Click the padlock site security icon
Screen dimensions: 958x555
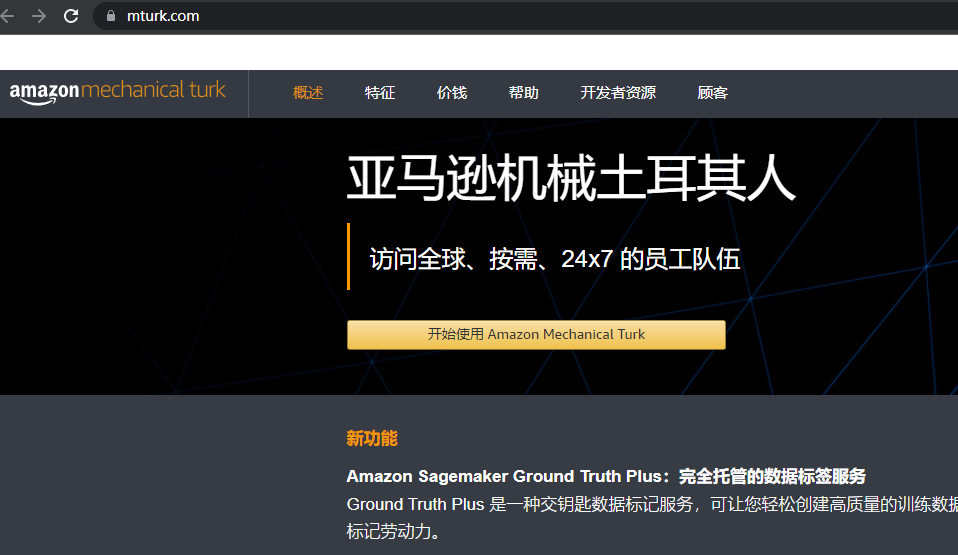[110, 16]
